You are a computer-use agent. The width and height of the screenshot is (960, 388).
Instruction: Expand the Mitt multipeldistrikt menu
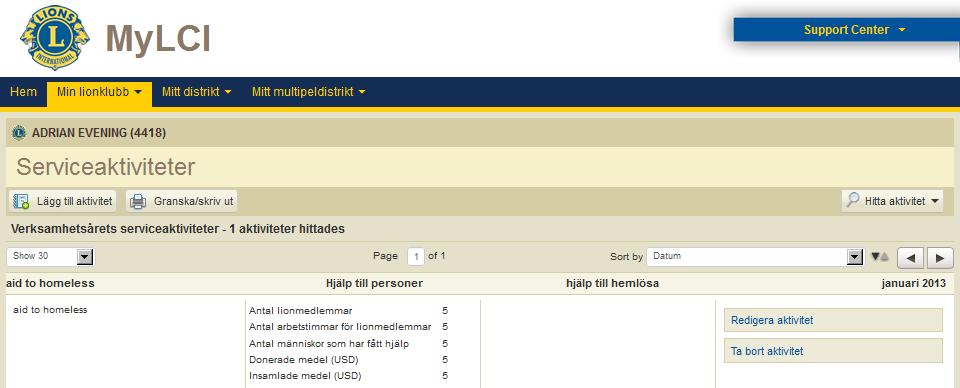309,92
